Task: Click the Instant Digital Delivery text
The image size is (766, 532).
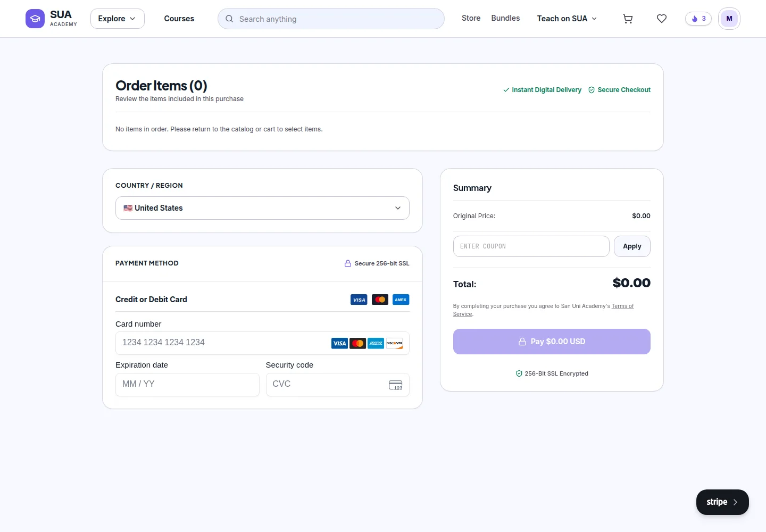Action: click(x=546, y=90)
